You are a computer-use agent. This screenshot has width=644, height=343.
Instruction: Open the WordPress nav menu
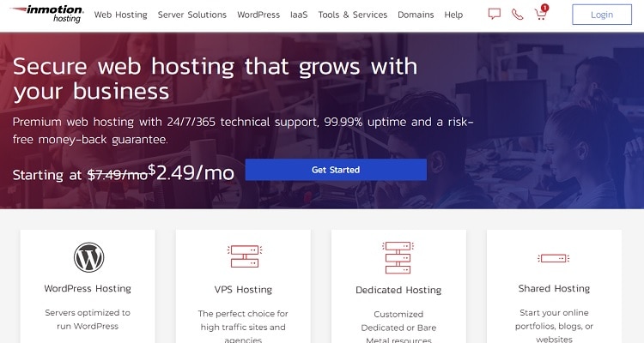(x=258, y=15)
